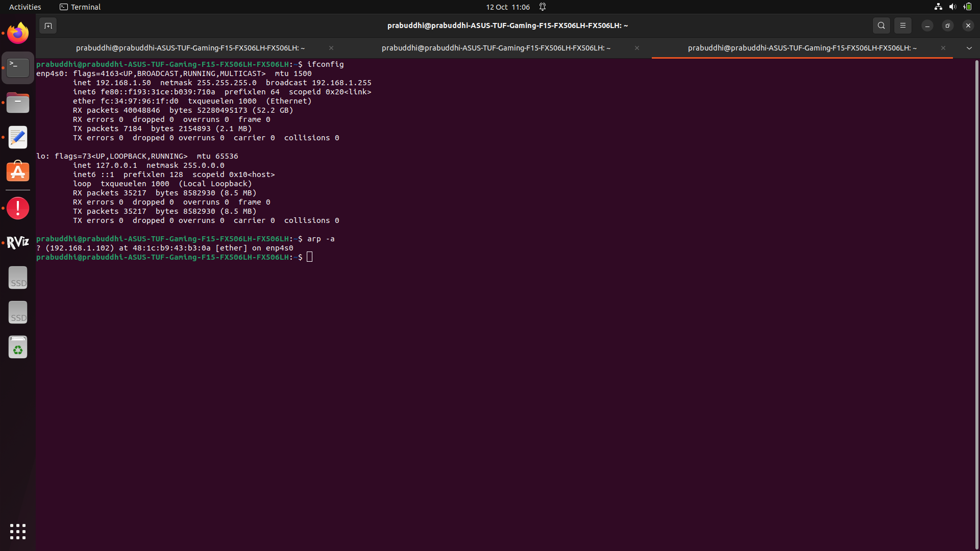This screenshot has height=551, width=980.
Task: Open the Show Applications grid
Action: 17,532
